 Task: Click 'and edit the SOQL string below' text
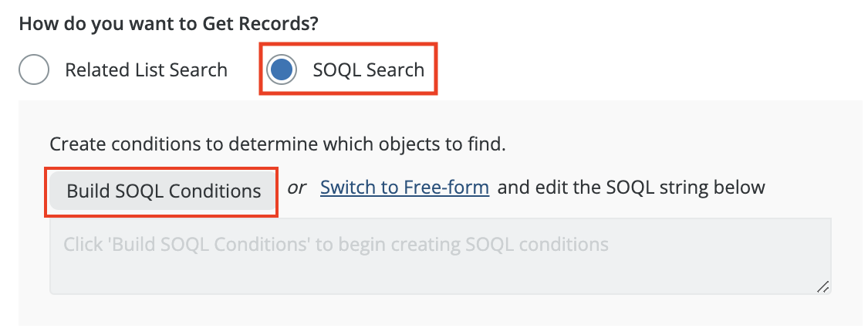point(631,188)
